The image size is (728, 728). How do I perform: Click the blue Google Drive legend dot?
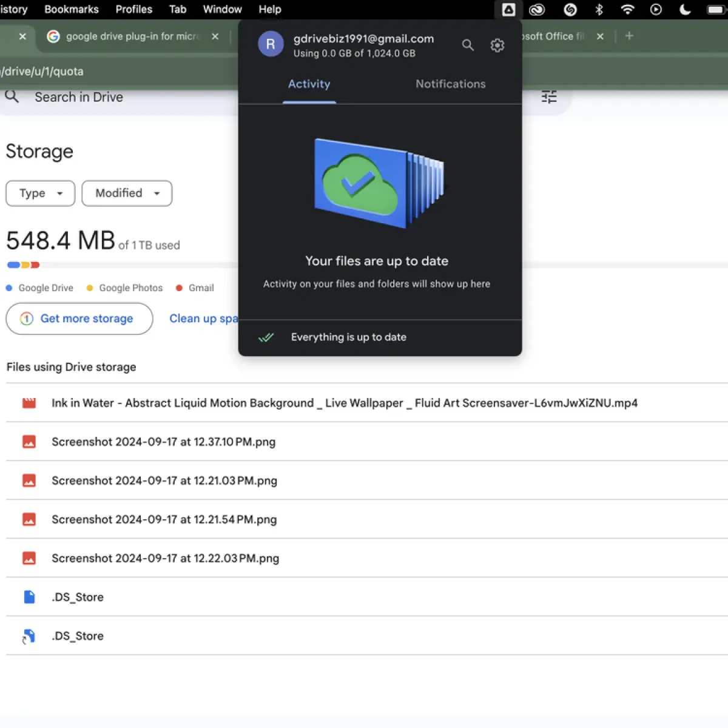pyautogui.click(x=9, y=288)
